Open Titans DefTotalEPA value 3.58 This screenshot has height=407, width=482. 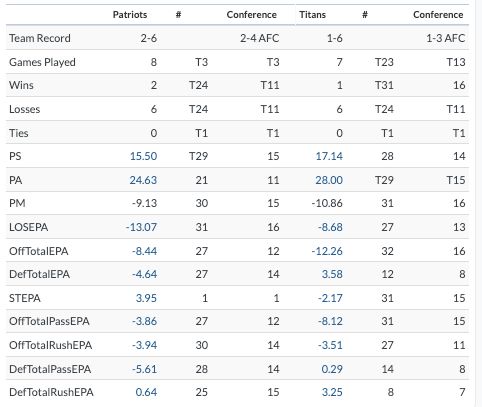coord(332,274)
